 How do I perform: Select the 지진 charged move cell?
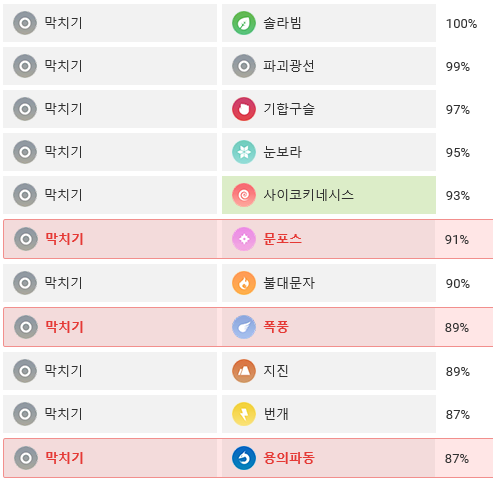click(329, 371)
